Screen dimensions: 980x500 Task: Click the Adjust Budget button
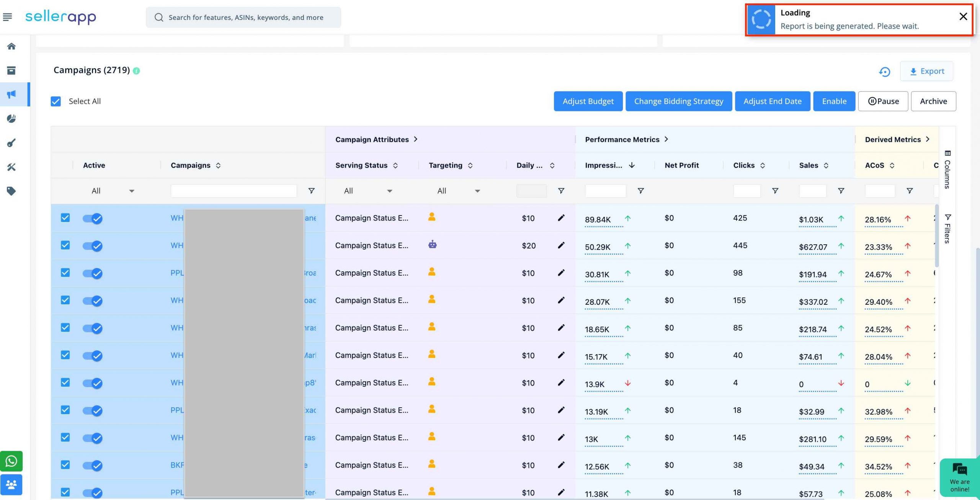(588, 101)
